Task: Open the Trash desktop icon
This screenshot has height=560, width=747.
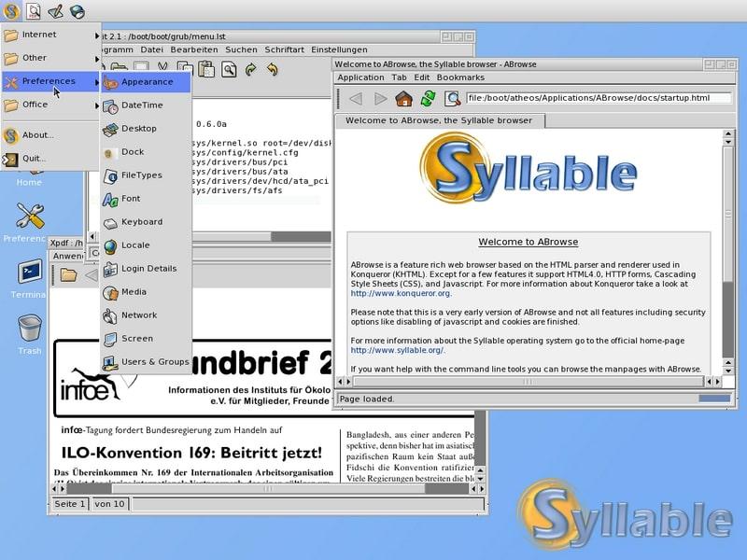Action: tap(30, 330)
